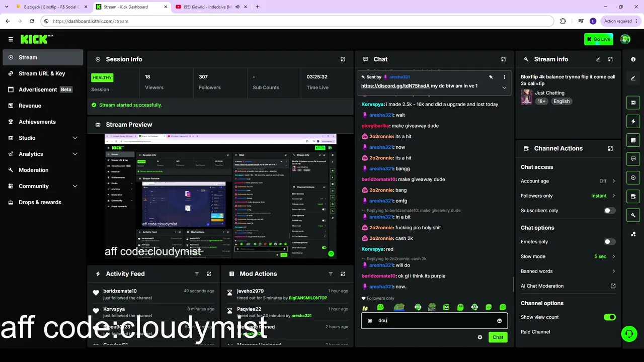
Task: Click the shield identity icon in chat input
Action: point(370,321)
